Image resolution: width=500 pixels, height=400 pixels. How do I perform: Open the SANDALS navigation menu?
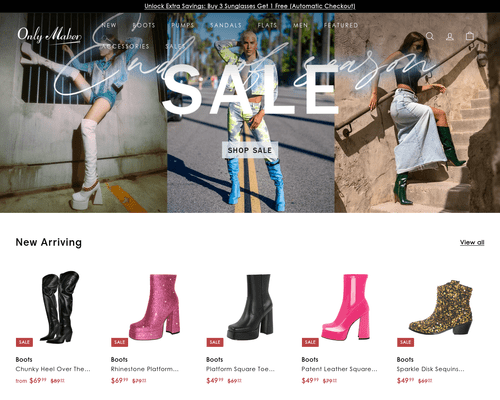[226, 25]
